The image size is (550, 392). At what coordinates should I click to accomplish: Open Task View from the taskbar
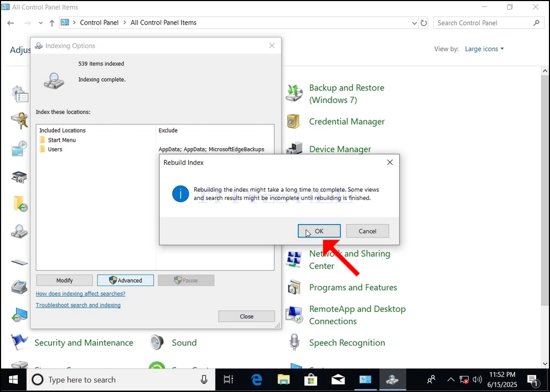[228, 380]
